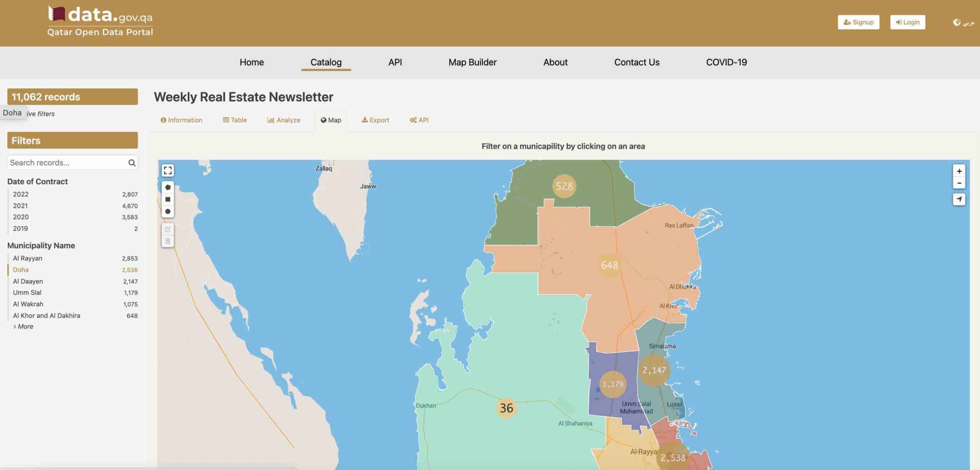Click the map zoom in button

(959, 171)
